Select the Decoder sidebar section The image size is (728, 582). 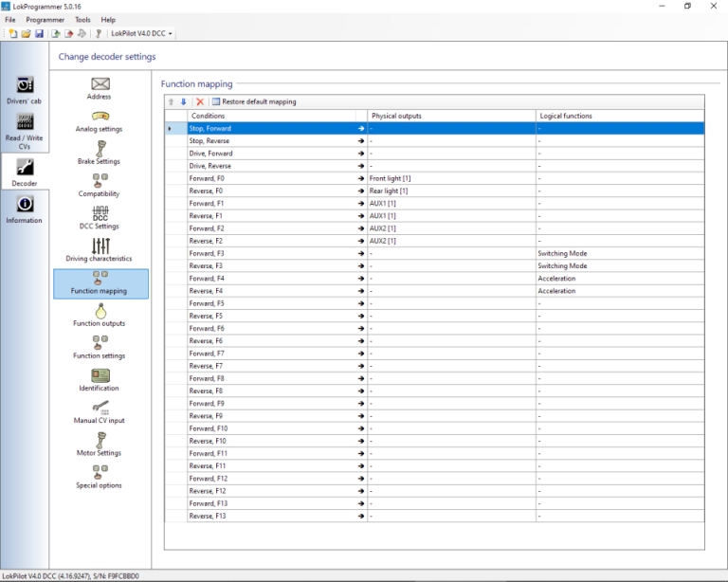(25, 173)
